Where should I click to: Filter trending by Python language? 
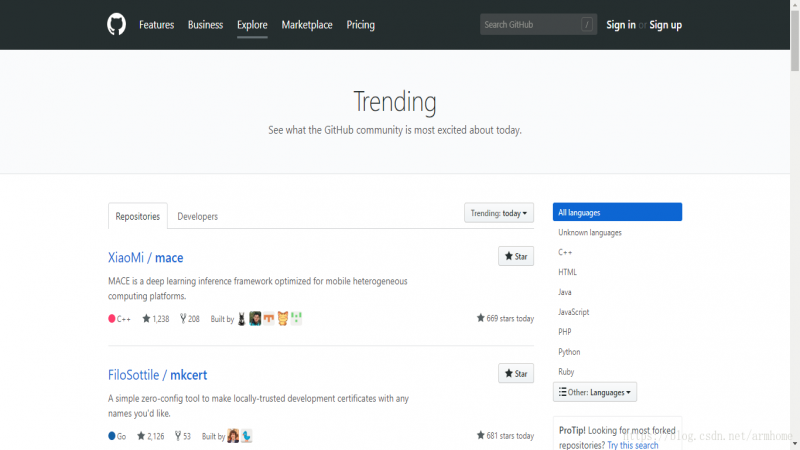569,352
